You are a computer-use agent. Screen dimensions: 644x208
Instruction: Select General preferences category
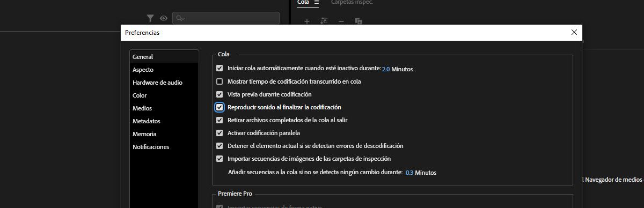[x=164, y=57]
